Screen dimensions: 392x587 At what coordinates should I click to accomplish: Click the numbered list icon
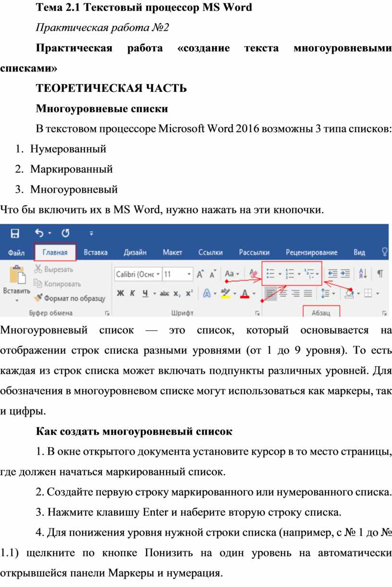[289, 274]
